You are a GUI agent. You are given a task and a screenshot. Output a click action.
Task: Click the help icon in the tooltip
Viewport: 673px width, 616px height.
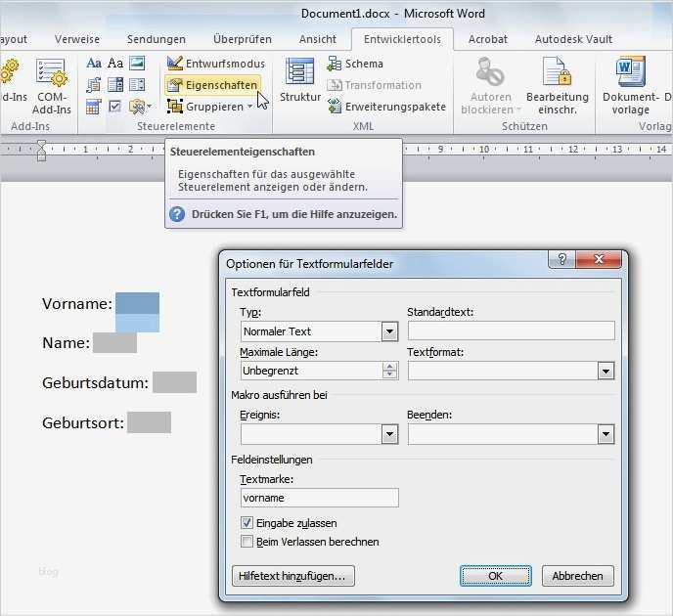[x=177, y=214]
